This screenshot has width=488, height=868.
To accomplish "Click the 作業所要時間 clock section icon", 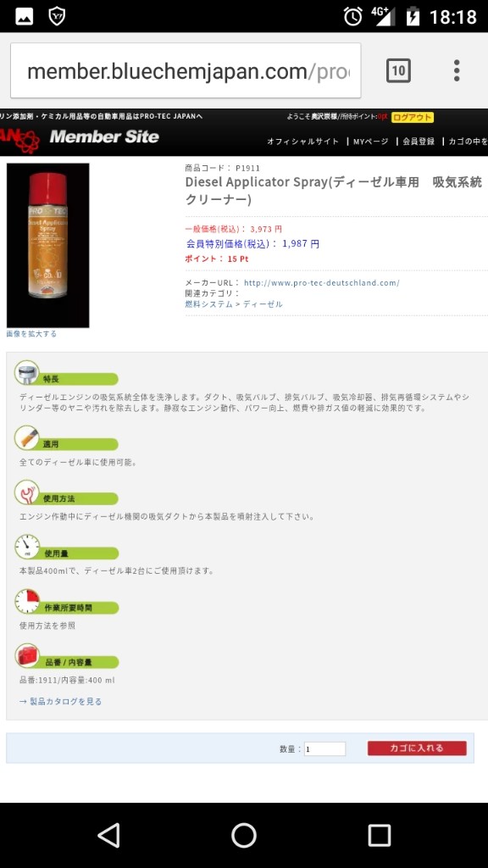I will [x=27, y=601].
